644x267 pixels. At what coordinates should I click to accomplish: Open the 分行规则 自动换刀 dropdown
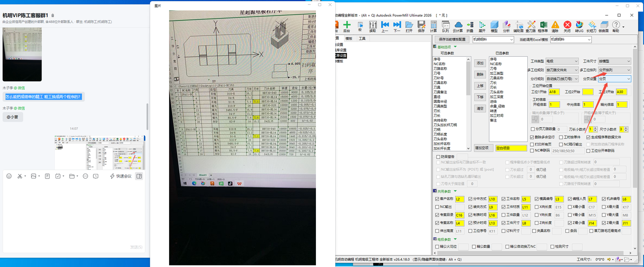coord(562,79)
